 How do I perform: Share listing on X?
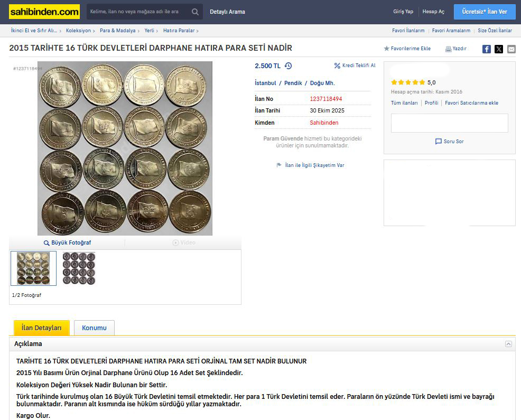499,49
